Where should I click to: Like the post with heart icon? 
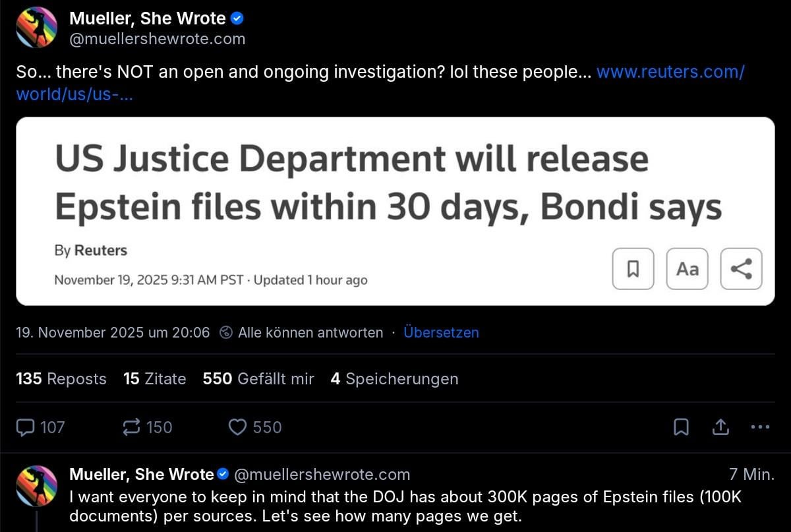[x=237, y=428]
